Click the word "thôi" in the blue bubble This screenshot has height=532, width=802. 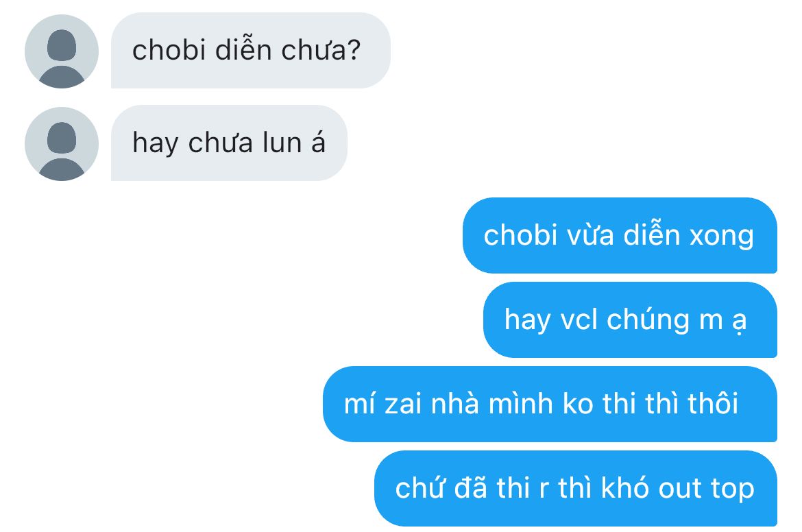[713, 404]
